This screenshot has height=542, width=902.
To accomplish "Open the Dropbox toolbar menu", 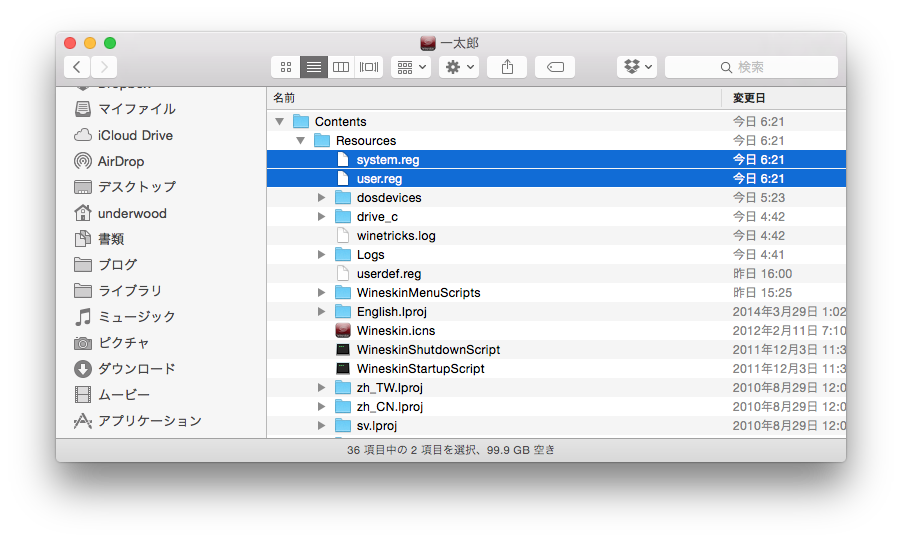I will (x=637, y=67).
